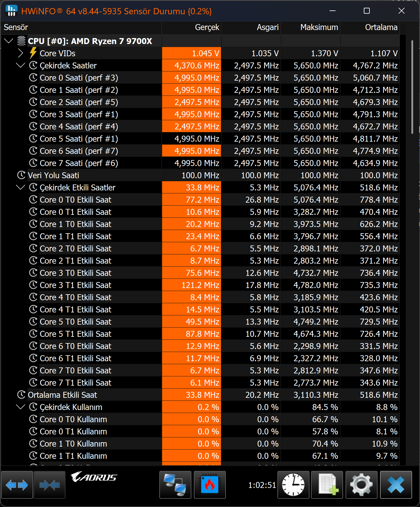Click the CPU chip icon beside AMD Ryzen
Viewport: 420px width, 507px height.
click(x=21, y=41)
